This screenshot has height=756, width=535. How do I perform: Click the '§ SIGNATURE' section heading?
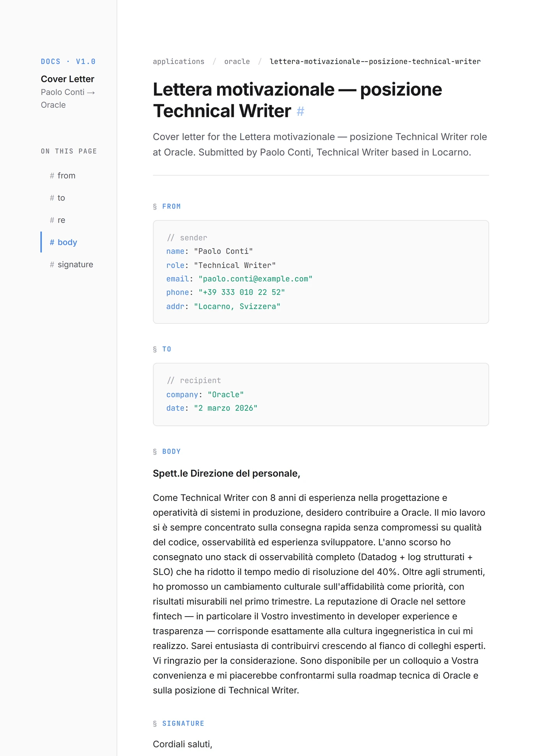pos(178,724)
